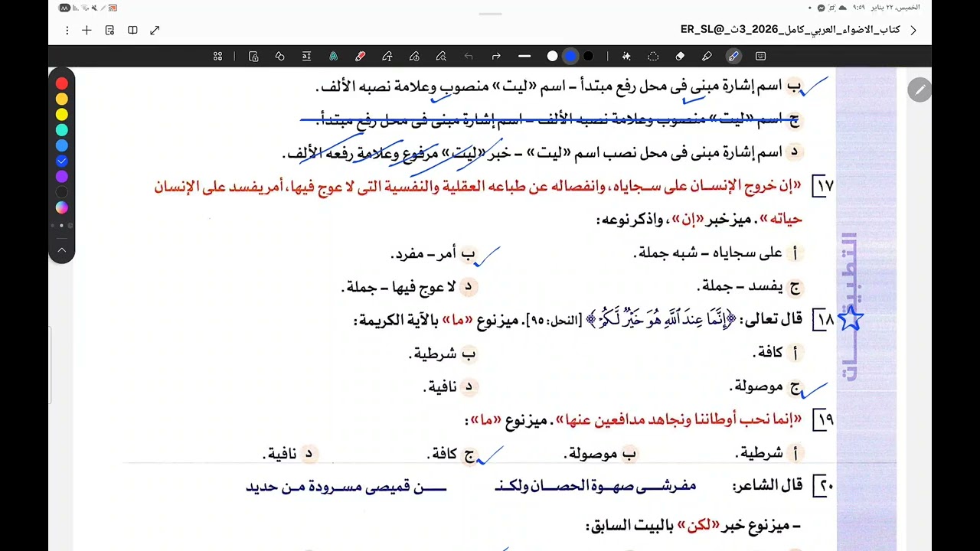
Task: Choose black in side color palette
Action: pyautogui.click(x=62, y=192)
